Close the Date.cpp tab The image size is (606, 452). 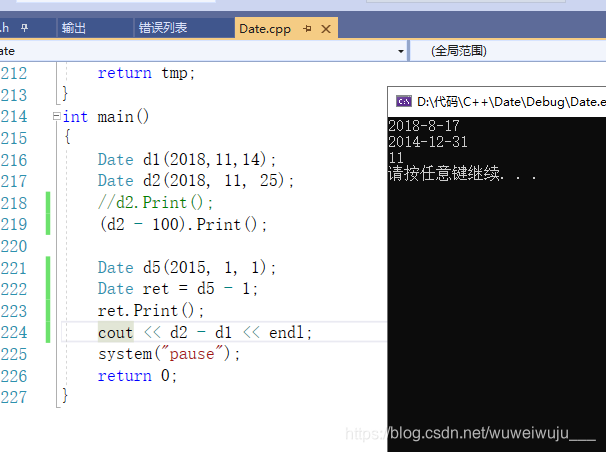coord(326,29)
